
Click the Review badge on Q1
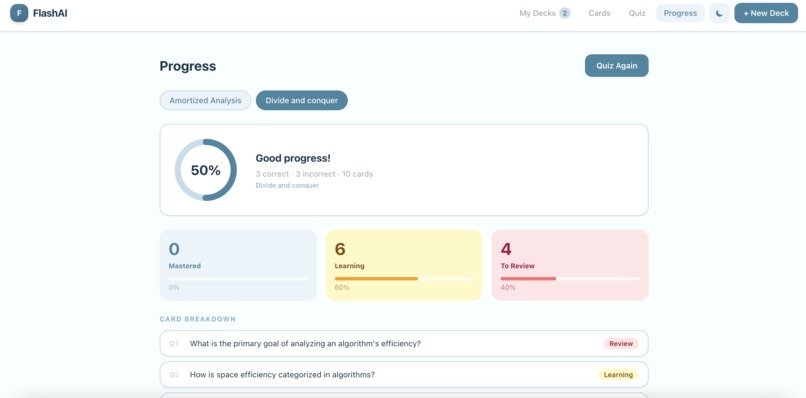(621, 343)
